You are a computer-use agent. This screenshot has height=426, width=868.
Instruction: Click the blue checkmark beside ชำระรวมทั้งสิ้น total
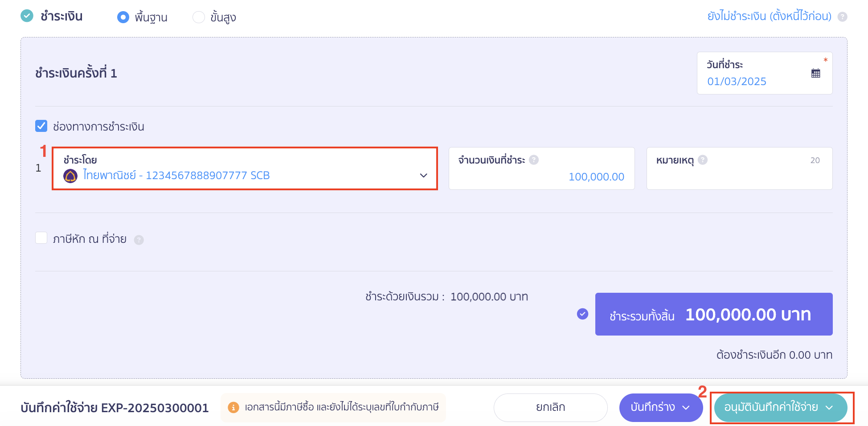click(x=582, y=314)
